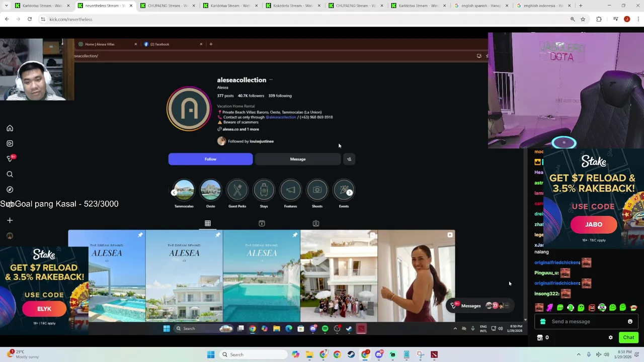Viewport: 644px width, 362px height.
Task: Open the Features story highlight
Action: tap(290, 190)
